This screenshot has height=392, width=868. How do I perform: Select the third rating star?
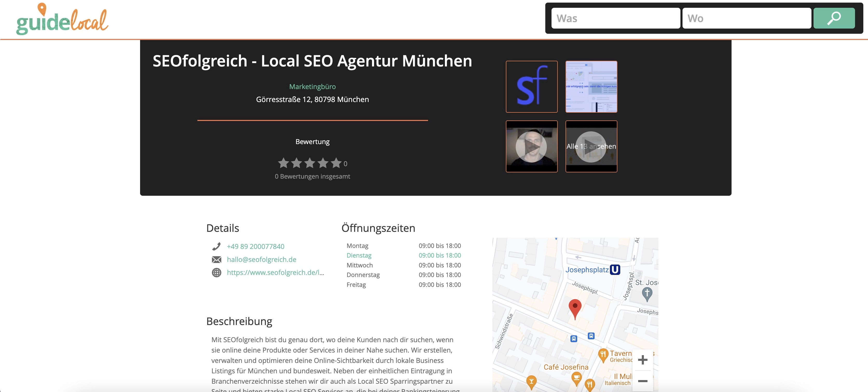(310, 163)
